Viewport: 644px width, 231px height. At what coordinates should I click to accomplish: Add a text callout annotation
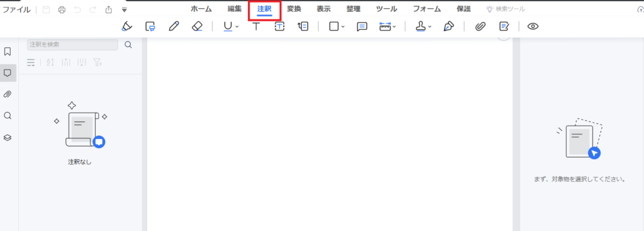point(303,26)
